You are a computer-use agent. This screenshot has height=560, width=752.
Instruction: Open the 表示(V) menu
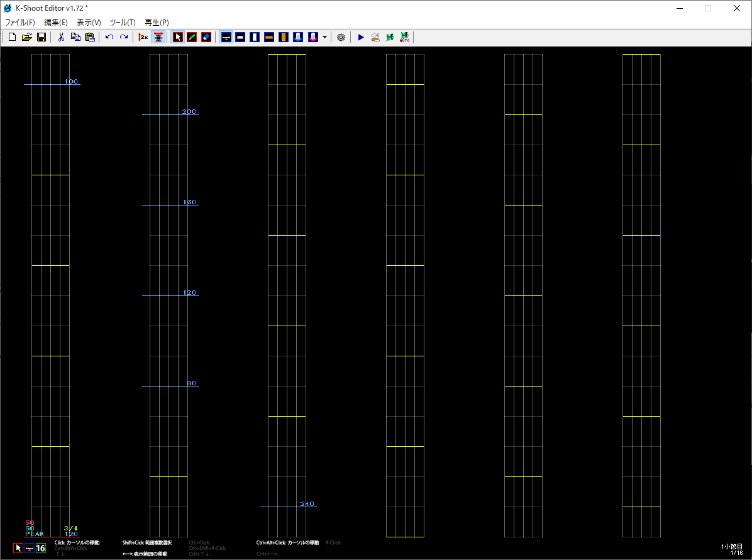[x=89, y=22]
